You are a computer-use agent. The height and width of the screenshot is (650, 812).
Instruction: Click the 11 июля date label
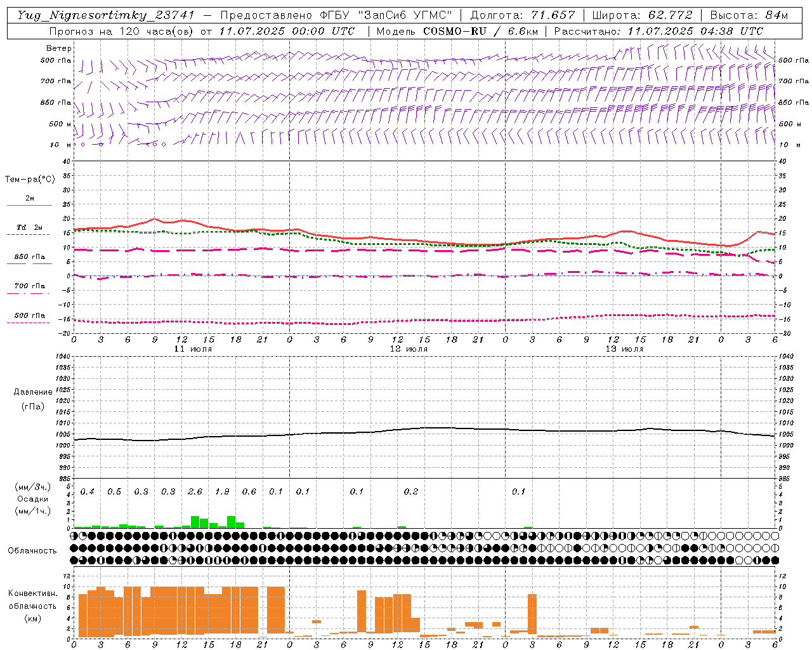(x=193, y=349)
